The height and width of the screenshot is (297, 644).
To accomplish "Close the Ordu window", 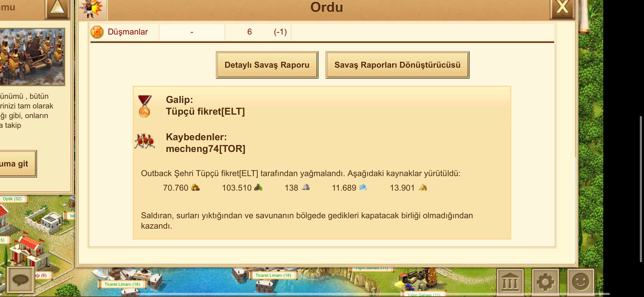I will pos(562,8).
